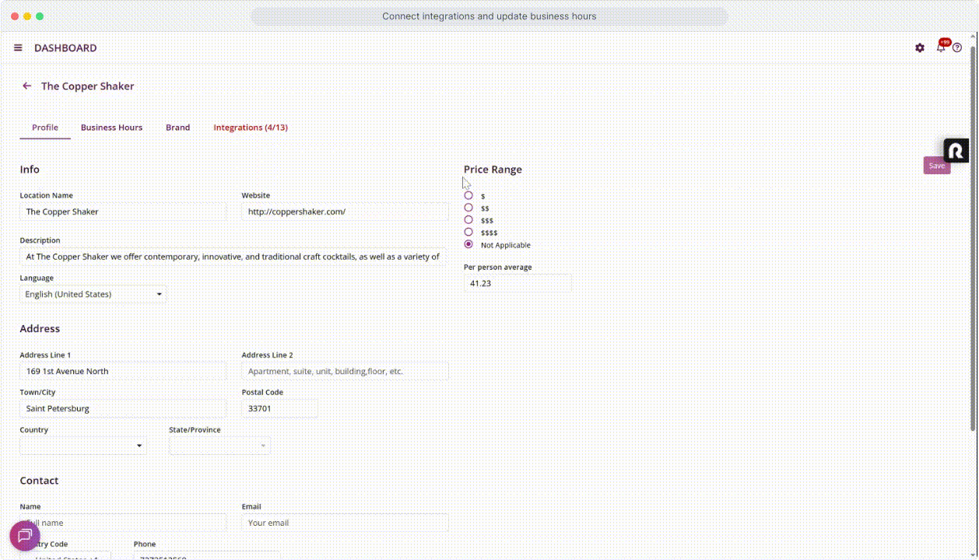
Task: Select the $$$ price range option
Action: pos(468,220)
